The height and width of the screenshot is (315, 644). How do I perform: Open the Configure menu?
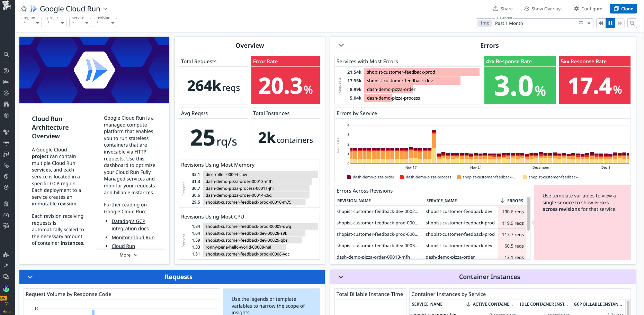tap(588, 9)
